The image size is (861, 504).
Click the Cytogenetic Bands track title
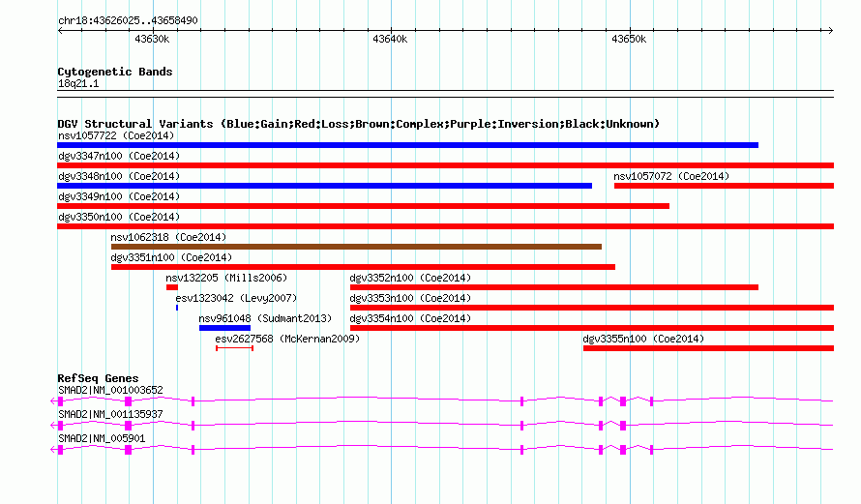pos(115,72)
